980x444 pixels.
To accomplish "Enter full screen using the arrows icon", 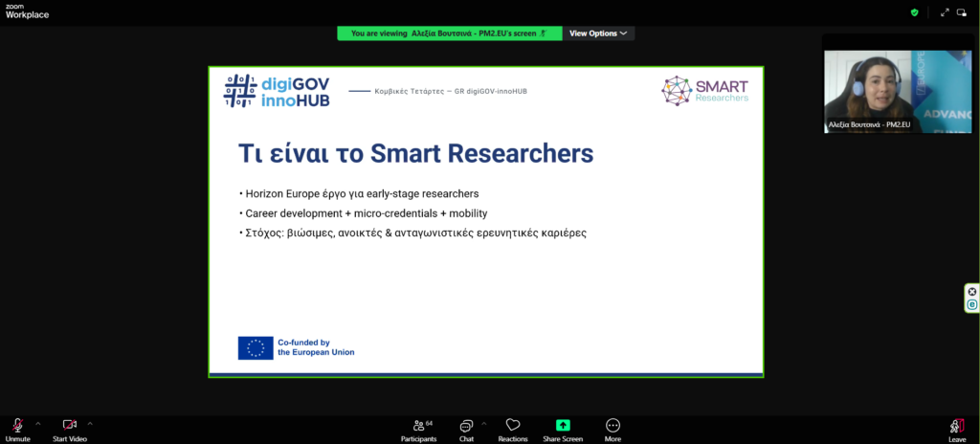I will (x=945, y=12).
